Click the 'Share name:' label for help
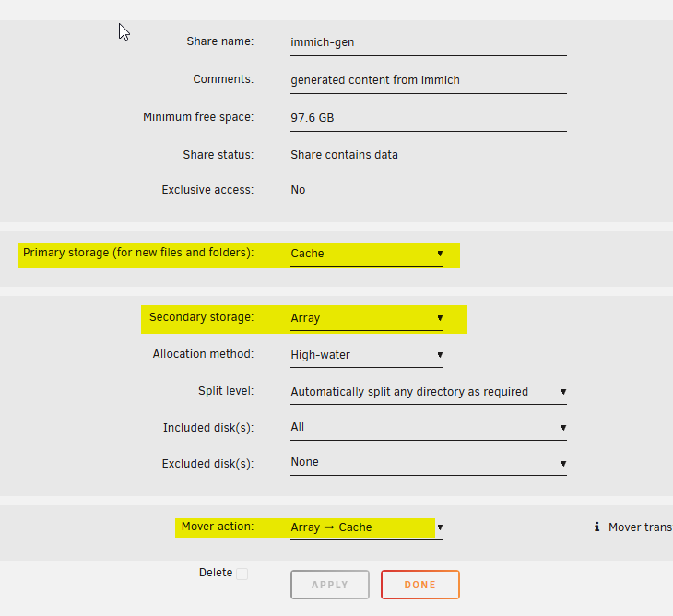 coord(219,41)
